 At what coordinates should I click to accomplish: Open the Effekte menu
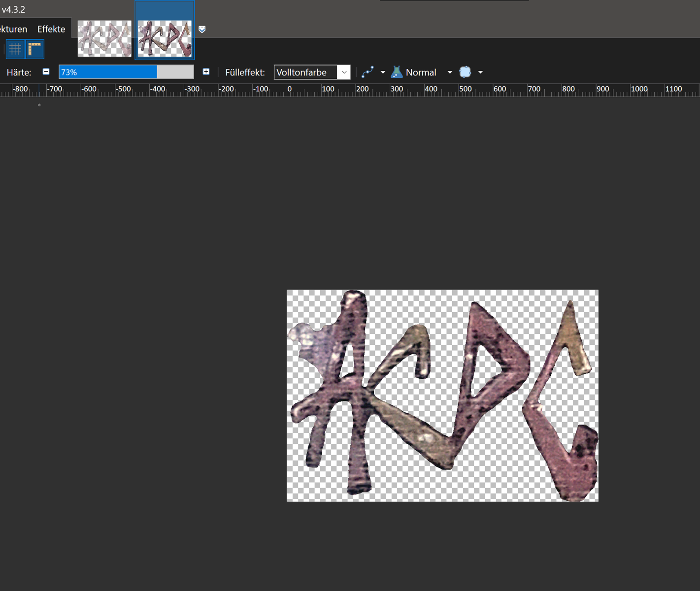pos(51,29)
